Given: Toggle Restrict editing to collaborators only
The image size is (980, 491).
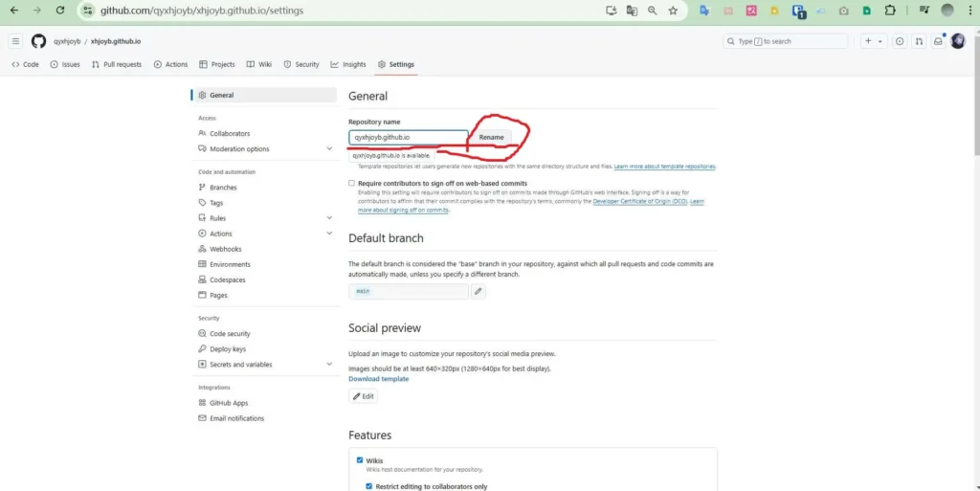Looking at the screenshot, I should pyautogui.click(x=369, y=486).
